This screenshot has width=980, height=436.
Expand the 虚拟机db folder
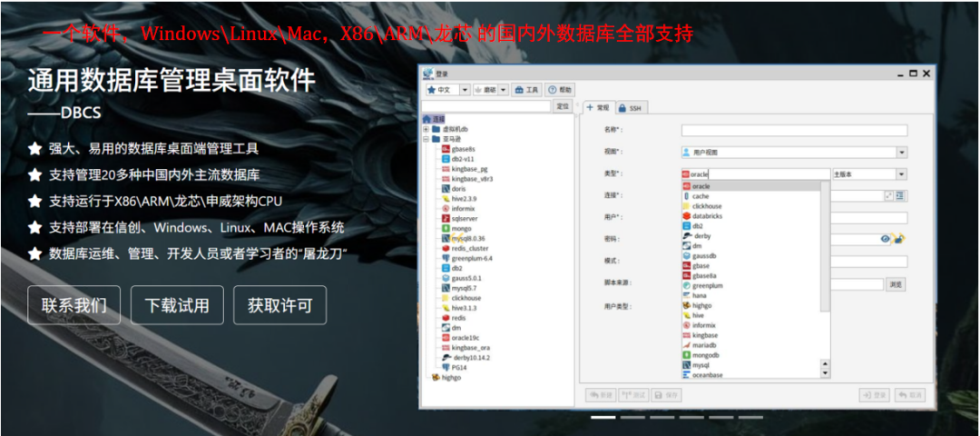pos(426,129)
